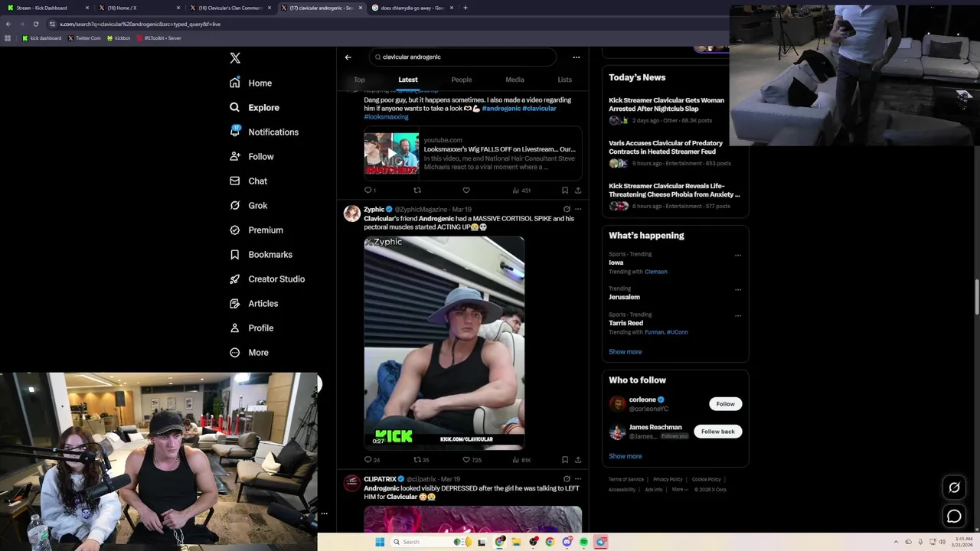Open the Cheese Phobia news story
The width and height of the screenshot is (980, 551).
pos(675,190)
